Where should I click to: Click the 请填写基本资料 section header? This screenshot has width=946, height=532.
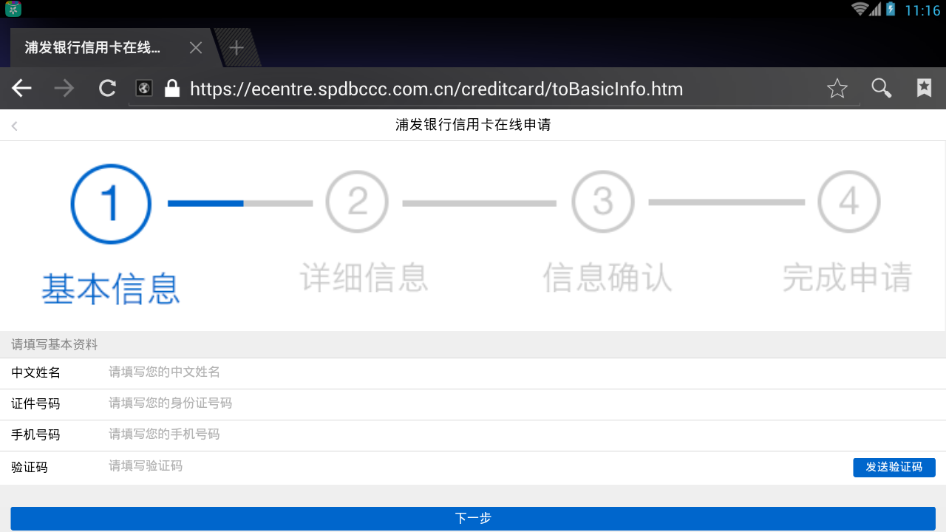[x=54, y=344]
